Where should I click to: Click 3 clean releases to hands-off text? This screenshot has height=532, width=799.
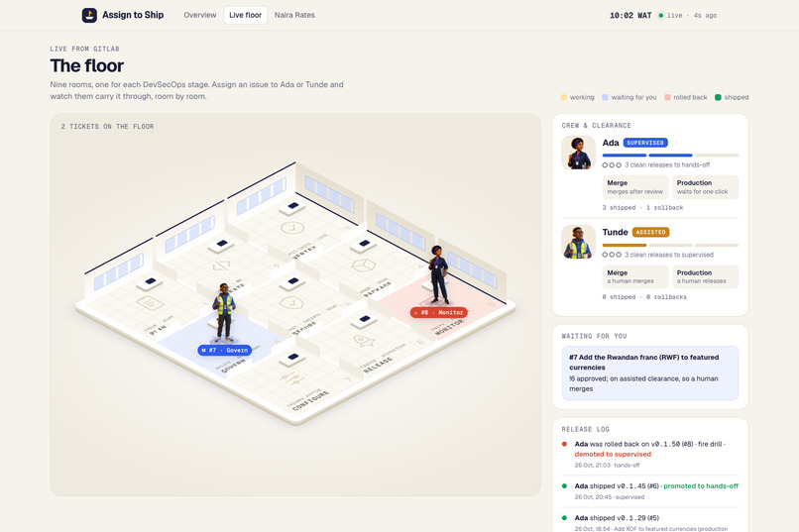click(667, 164)
